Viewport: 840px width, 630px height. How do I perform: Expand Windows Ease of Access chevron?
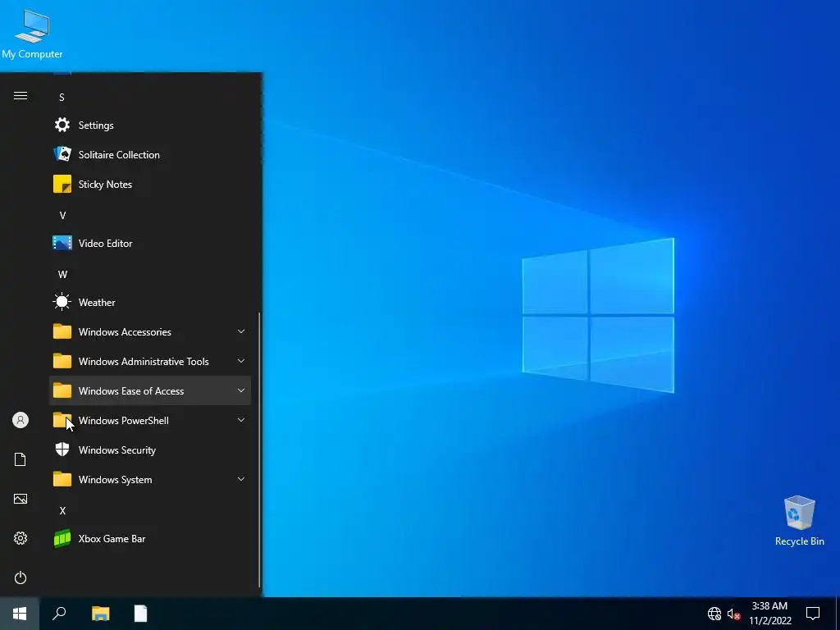[241, 390]
